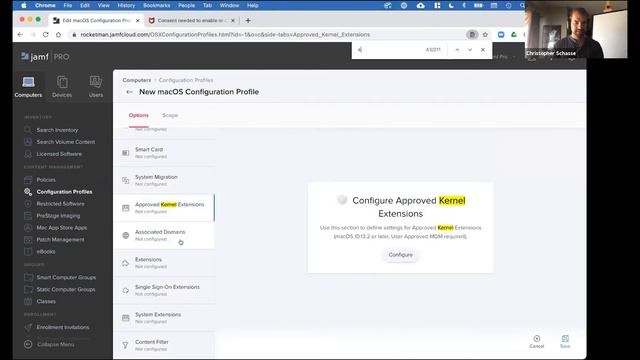640x360 pixels.
Task: Select the System Migration payload
Action: point(164,180)
